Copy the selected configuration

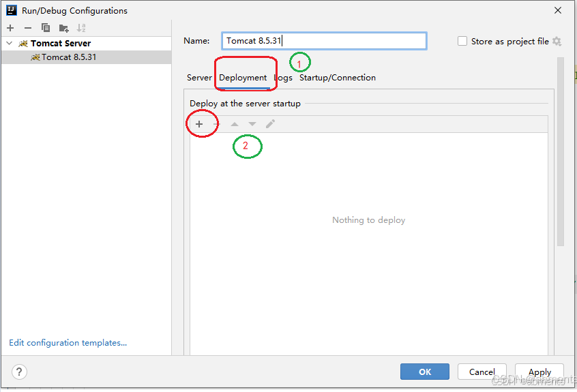(x=46, y=28)
